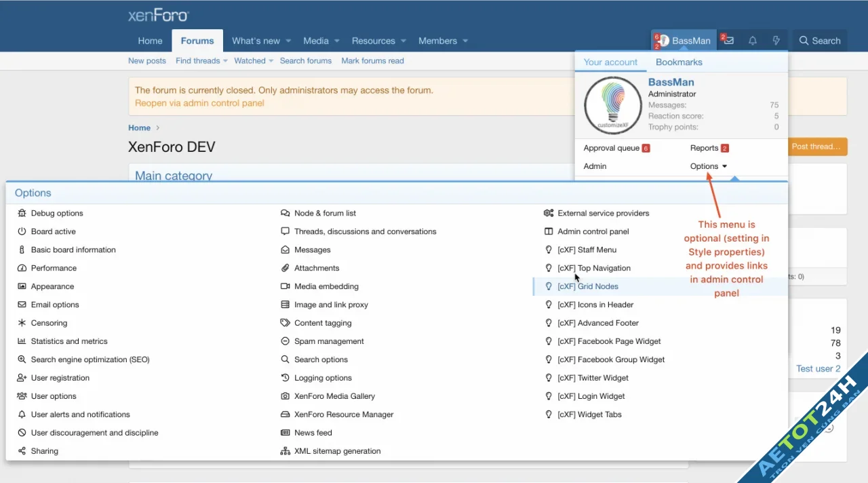The width and height of the screenshot is (868, 483).
Task: Expand the Members menu dropdown
Action: (443, 40)
